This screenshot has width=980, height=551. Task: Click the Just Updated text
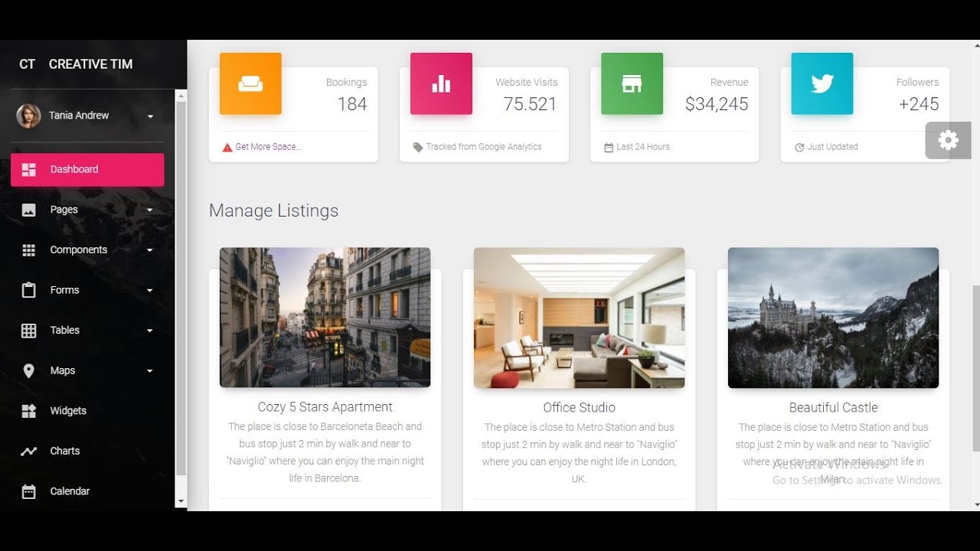coord(832,147)
